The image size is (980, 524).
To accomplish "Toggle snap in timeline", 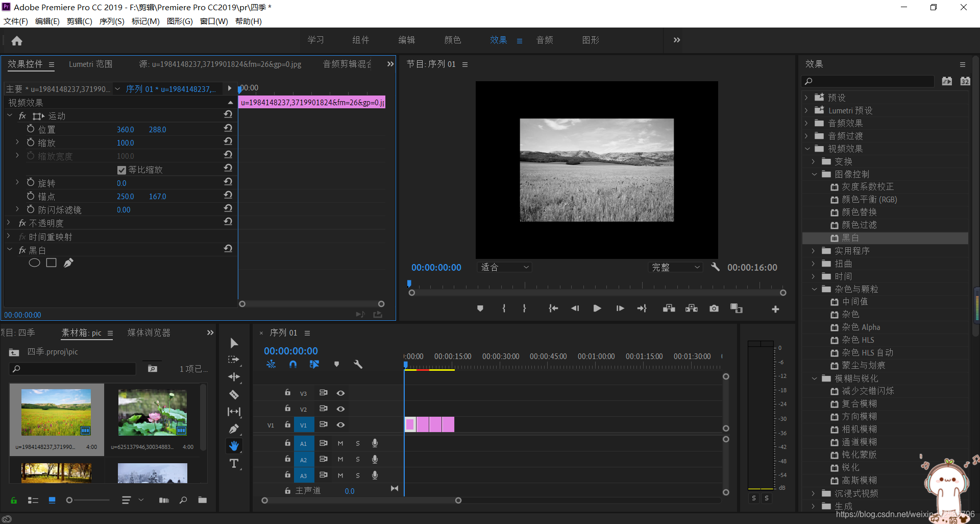I will pos(292,364).
